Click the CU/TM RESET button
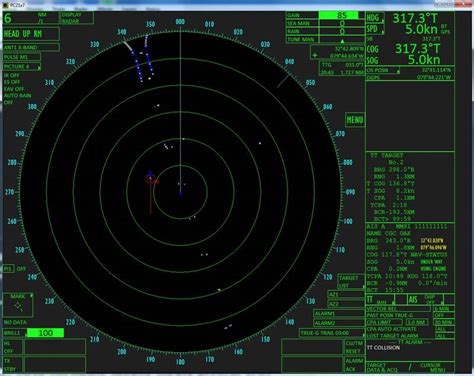The image size is (474, 376). tap(354, 347)
